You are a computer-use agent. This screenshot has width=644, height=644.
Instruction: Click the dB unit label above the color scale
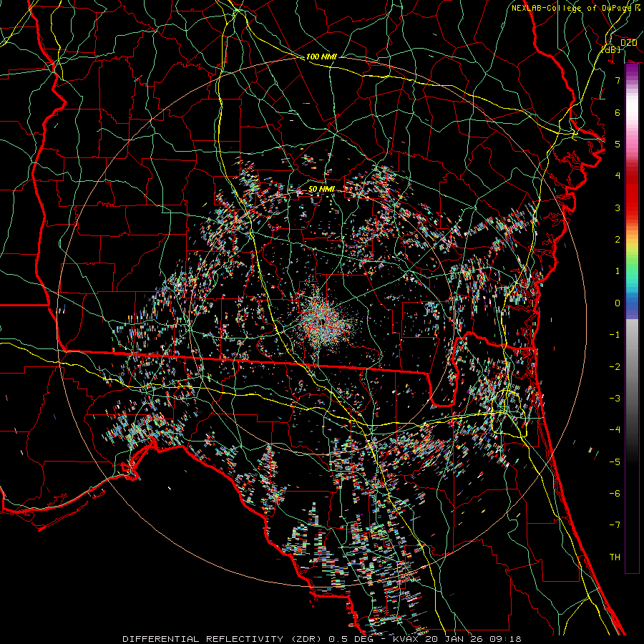click(x=610, y=49)
